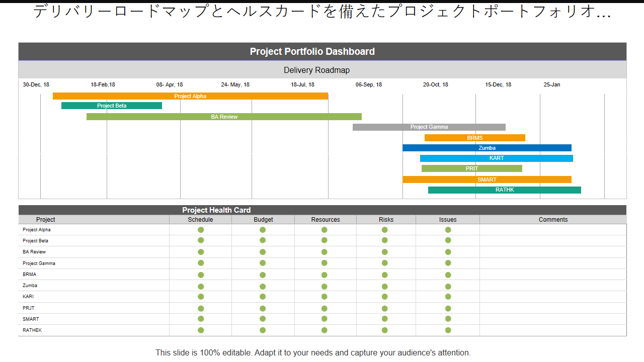Click the Project Health Card heading

pyautogui.click(x=216, y=210)
